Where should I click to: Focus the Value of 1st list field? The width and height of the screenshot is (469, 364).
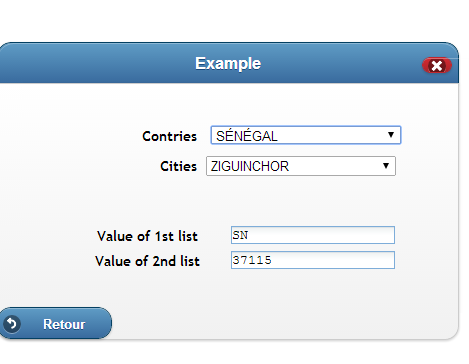pyautogui.click(x=313, y=235)
